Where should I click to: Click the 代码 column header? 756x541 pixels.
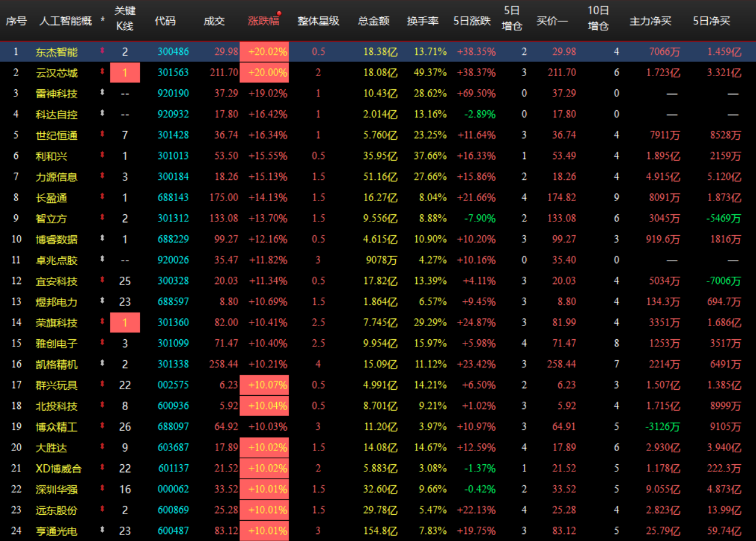[165, 21]
